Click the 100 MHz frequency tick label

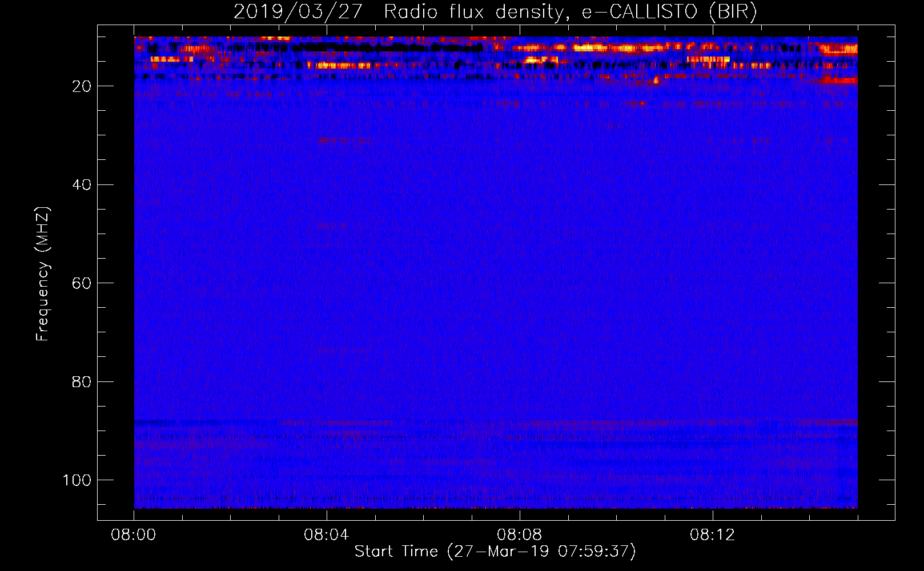(x=77, y=480)
